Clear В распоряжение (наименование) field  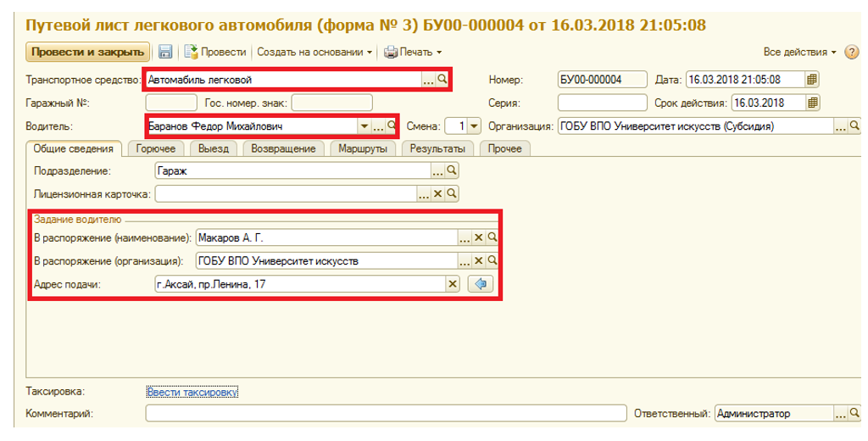pyautogui.click(x=478, y=238)
